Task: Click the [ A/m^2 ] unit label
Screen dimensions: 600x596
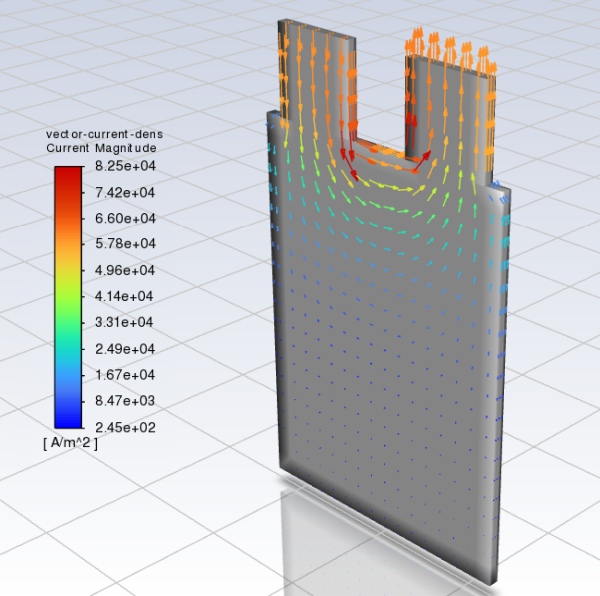Action: coord(70,443)
